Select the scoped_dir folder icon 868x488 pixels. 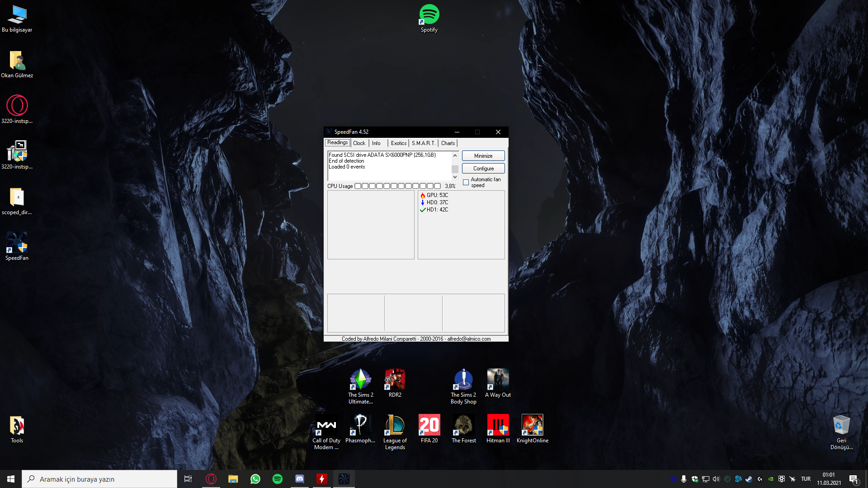pos(17,202)
